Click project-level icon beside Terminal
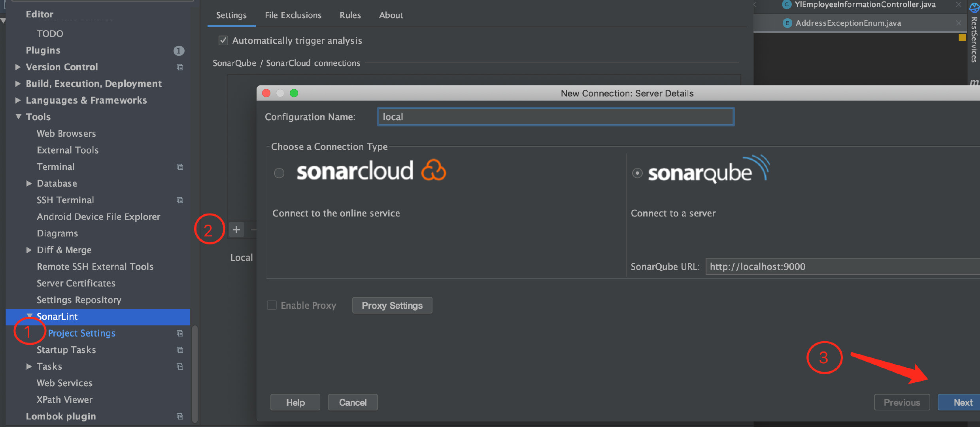Viewport: 980px width, 427px height. tap(180, 167)
